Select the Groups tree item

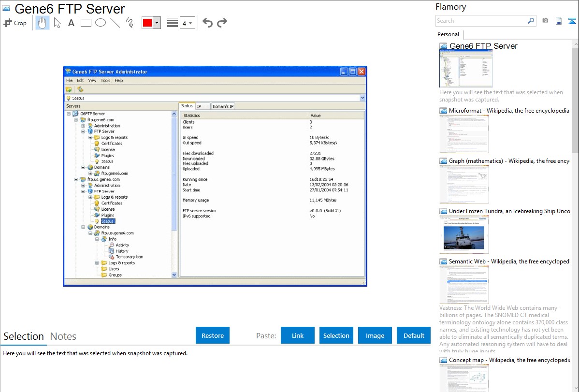(115, 275)
